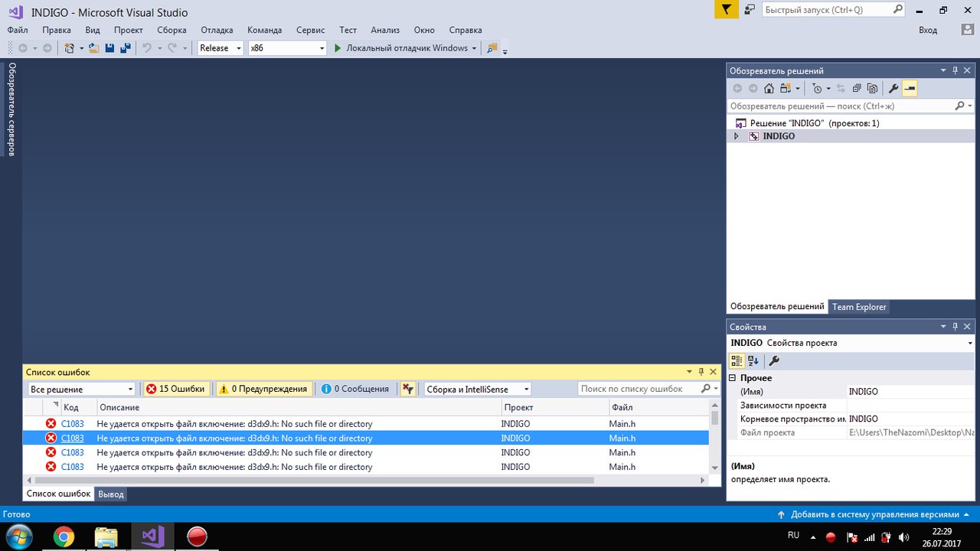980x551 pixels.
Task: Switch to the Вывод tab
Action: click(111, 494)
